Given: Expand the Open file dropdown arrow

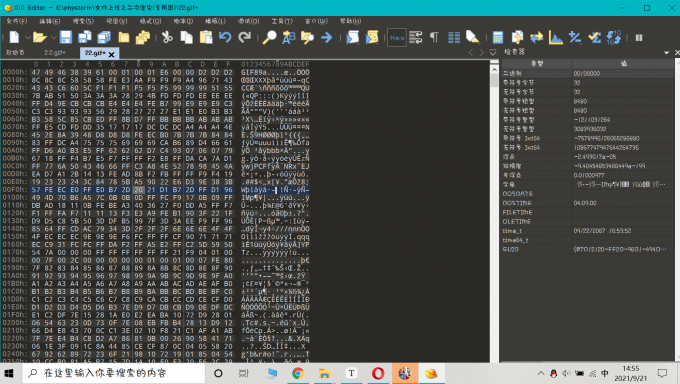Looking at the screenshot, I should 54,38.
